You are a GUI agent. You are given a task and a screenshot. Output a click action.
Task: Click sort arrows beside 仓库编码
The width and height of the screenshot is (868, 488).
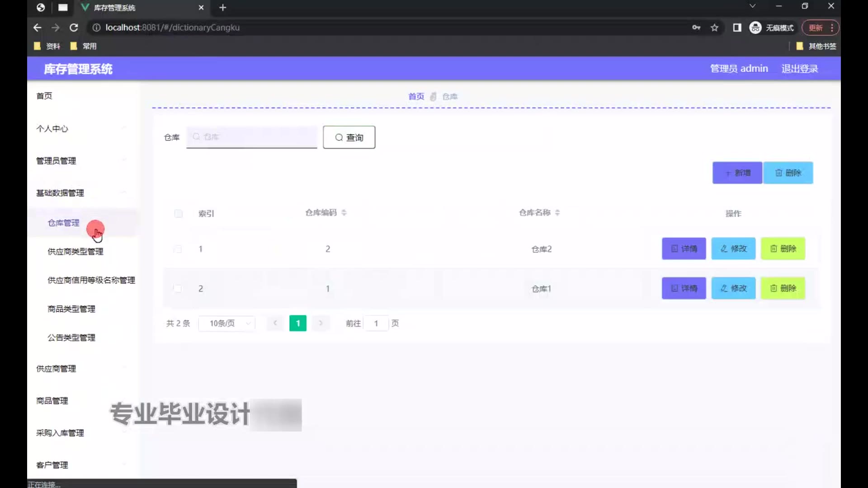point(344,212)
